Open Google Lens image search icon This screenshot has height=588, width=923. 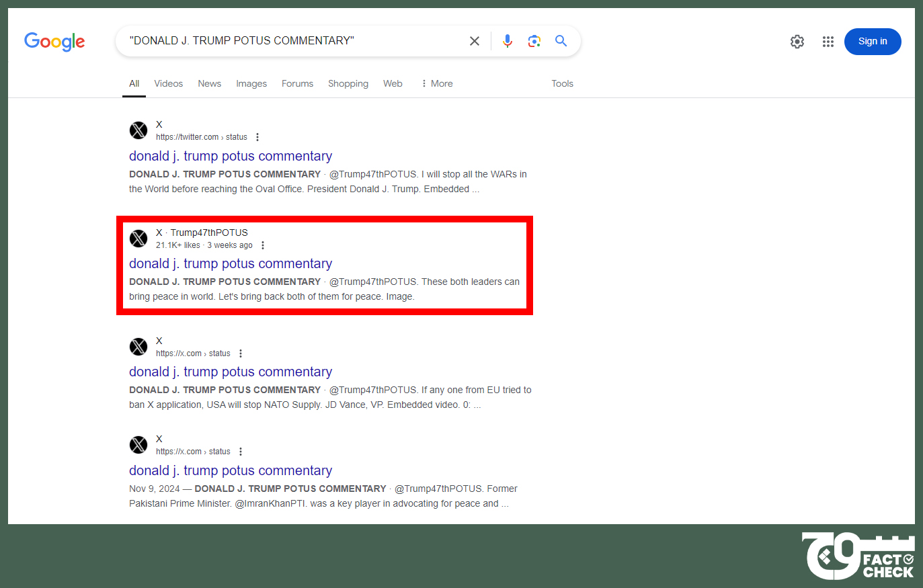click(534, 41)
